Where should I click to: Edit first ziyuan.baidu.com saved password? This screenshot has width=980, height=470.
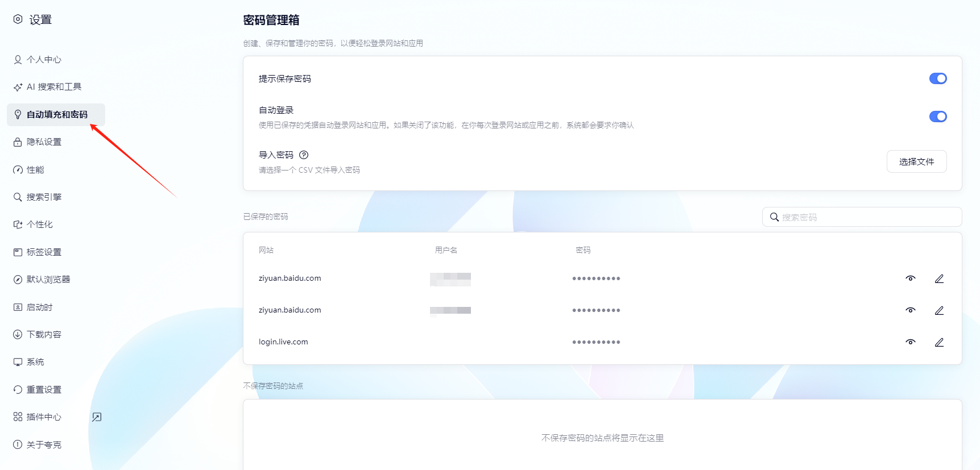[939, 278]
